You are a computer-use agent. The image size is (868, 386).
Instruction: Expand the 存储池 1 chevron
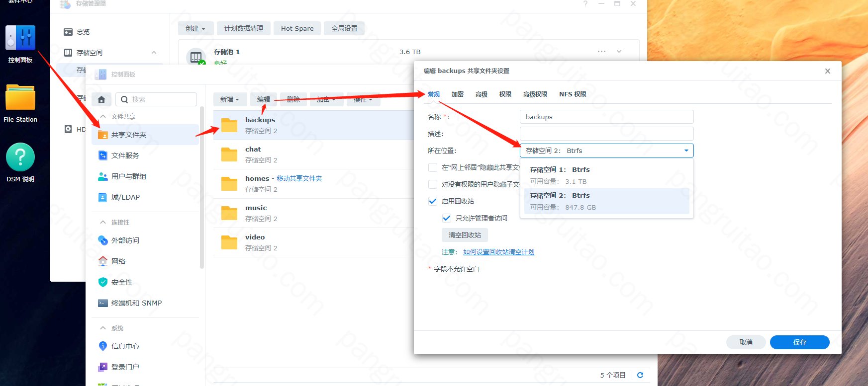(619, 52)
